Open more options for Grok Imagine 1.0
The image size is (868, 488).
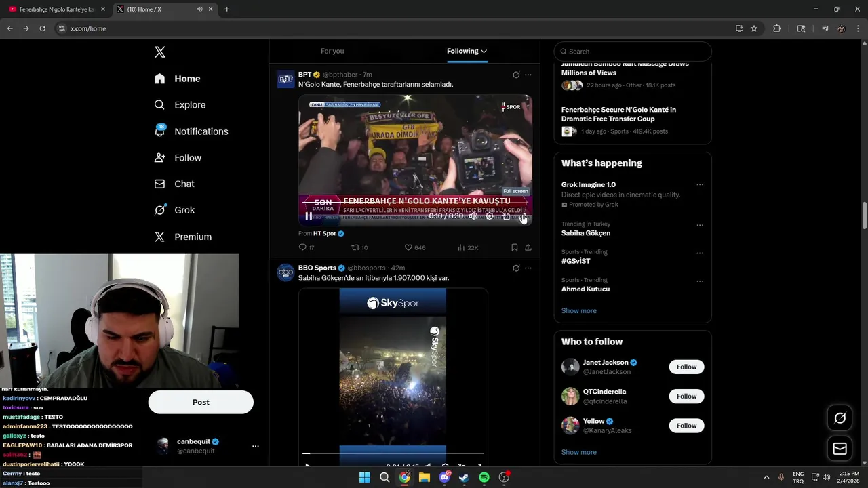[700, 184]
